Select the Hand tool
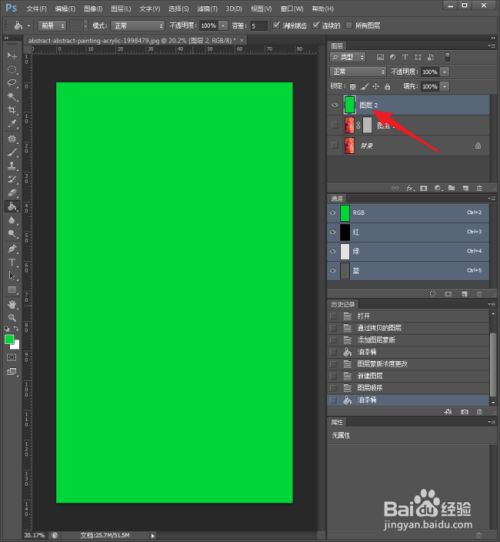500x542 pixels. point(12,304)
